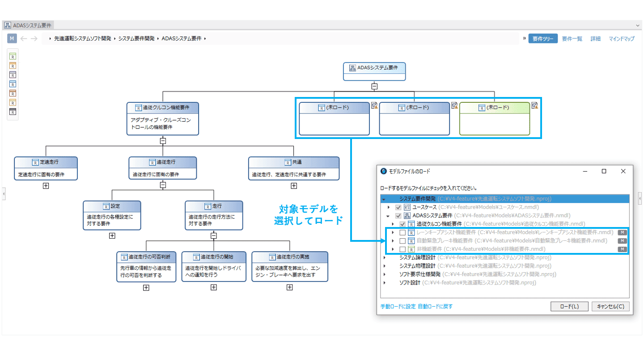Open the マインドマップ view tab

coord(621,39)
